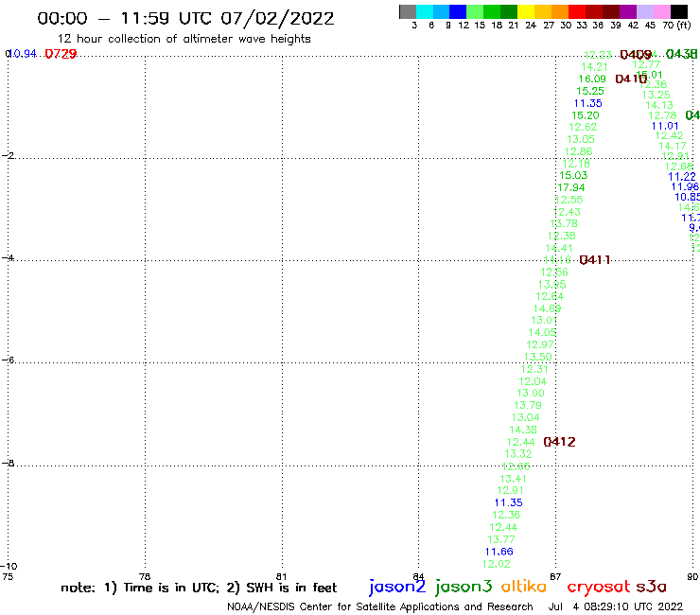Click the 13.79 wave height value
Screen dimensions: 700x615
tap(528, 406)
